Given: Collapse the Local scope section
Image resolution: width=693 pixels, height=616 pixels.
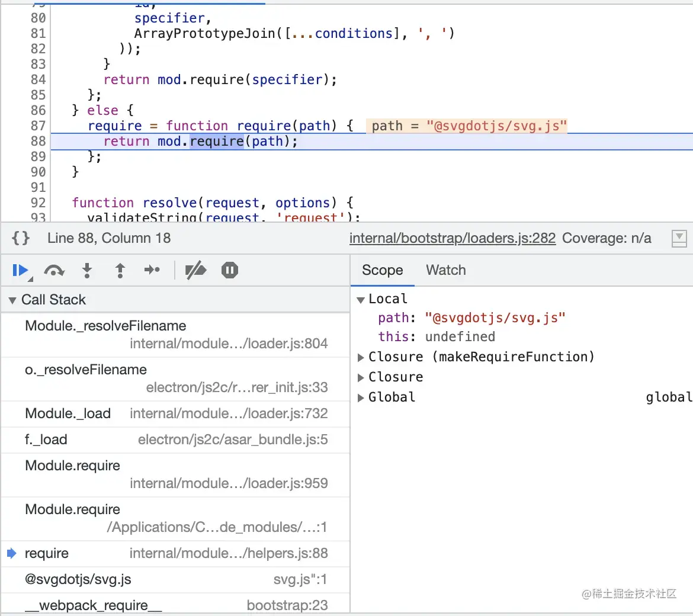Looking at the screenshot, I should click(x=361, y=300).
